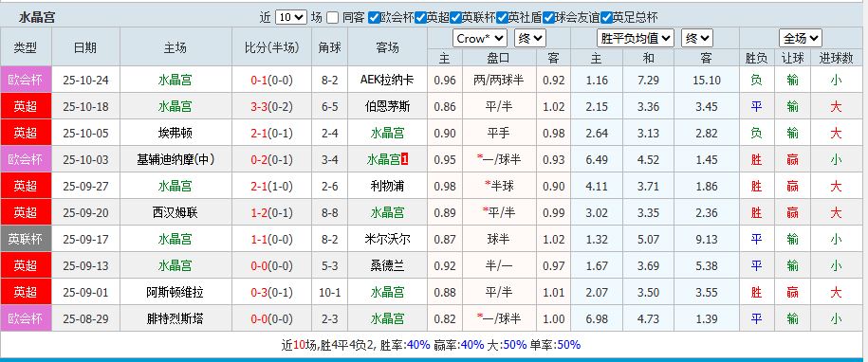Click handicap 半/一 on 桑德兰 row
The image size is (868, 362).
(x=498, y=266)
